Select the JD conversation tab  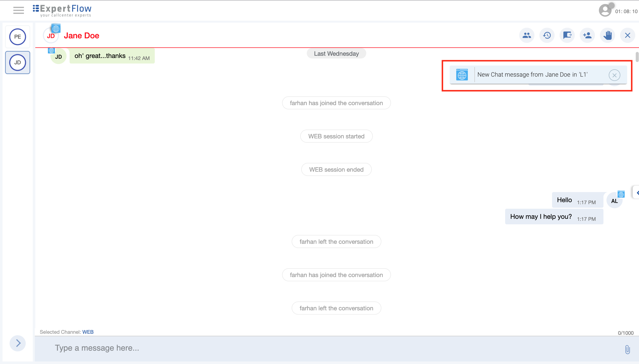coord(18,63)
